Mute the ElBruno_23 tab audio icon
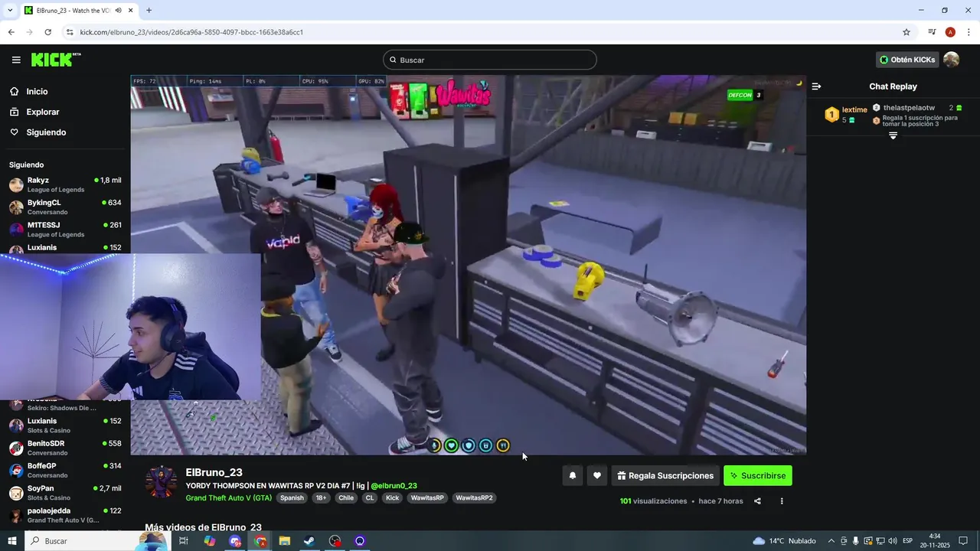The width and height of the screenshot is (980, 551). [x=118, y=11]
